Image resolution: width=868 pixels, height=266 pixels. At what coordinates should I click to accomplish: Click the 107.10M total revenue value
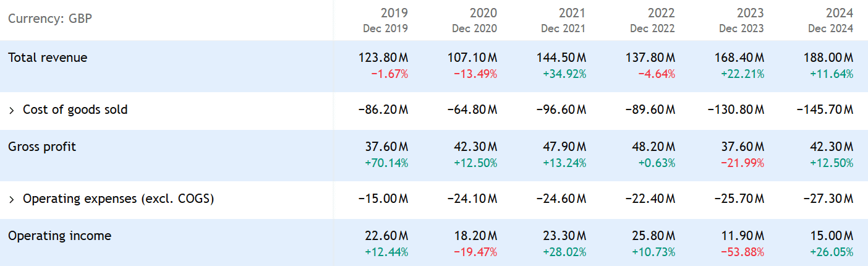coord(472,58)
